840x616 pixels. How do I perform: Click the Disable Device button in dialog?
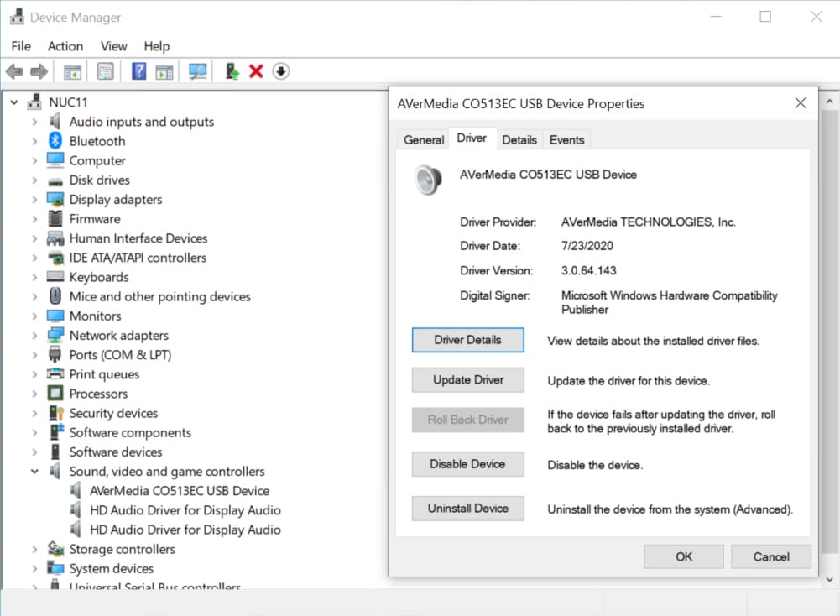467,464
